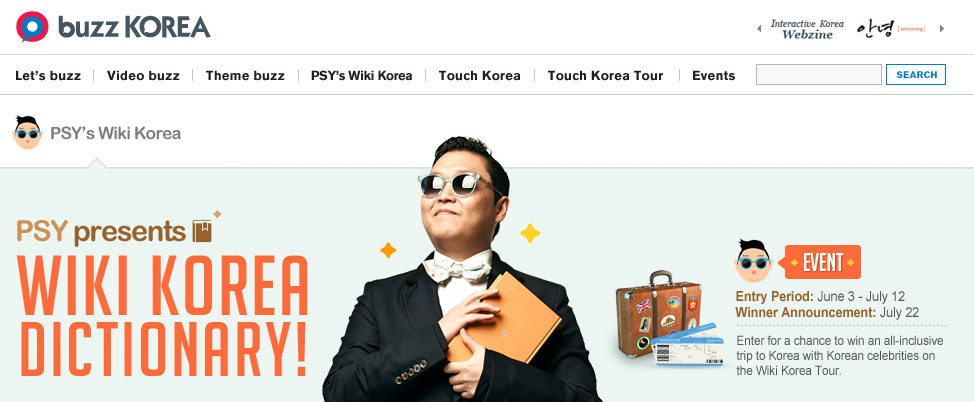Click the Korean annyeong webzine logo
974x402 pixels.
click(891, 29)
